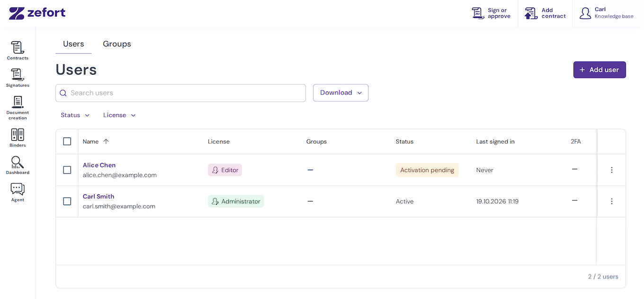644x299 pixels.
Task: Open Carl's user profile menu
Action: point(607,13)
